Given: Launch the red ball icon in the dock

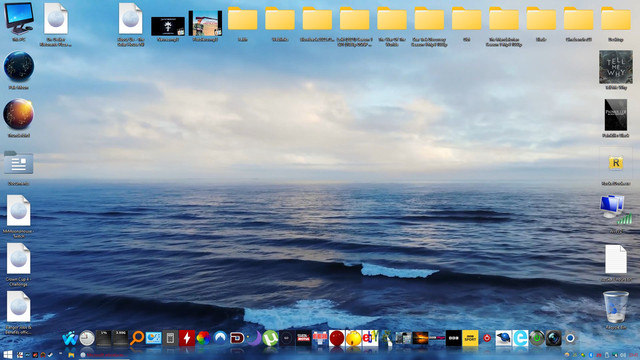Looking at the screenshot, I should tap(337, 338).
